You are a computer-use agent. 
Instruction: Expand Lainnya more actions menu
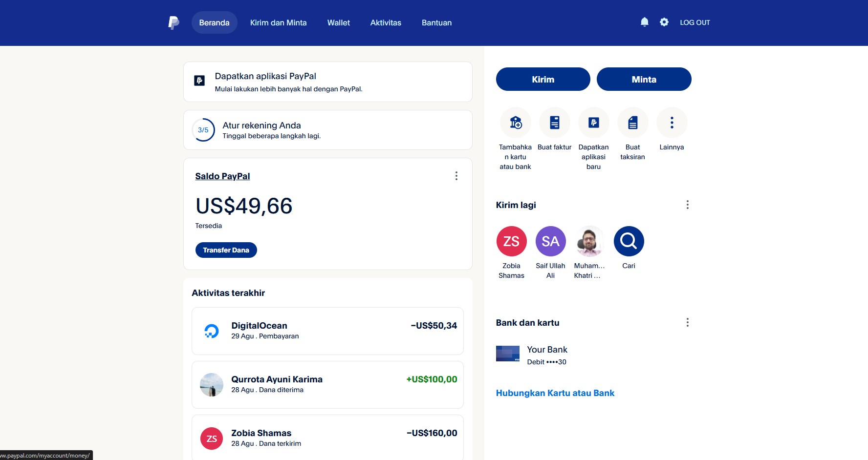pos(672,123)
